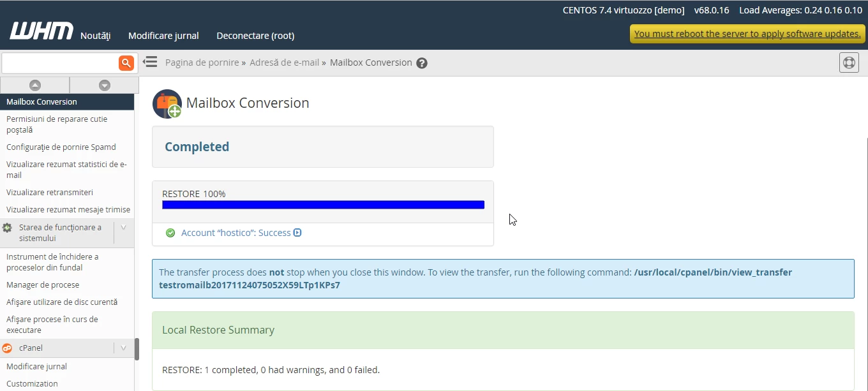Expand the cPanel section chevron

tap(123, 348)
